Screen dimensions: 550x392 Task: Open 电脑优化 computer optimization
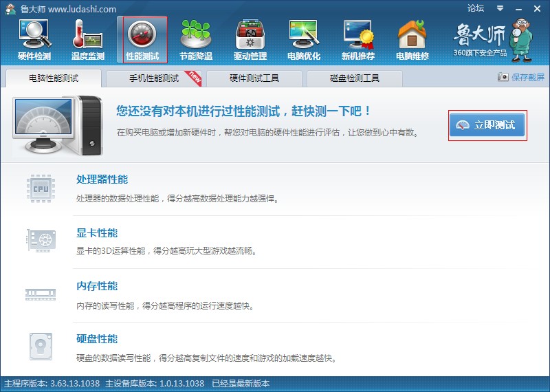tap(304, 40)
